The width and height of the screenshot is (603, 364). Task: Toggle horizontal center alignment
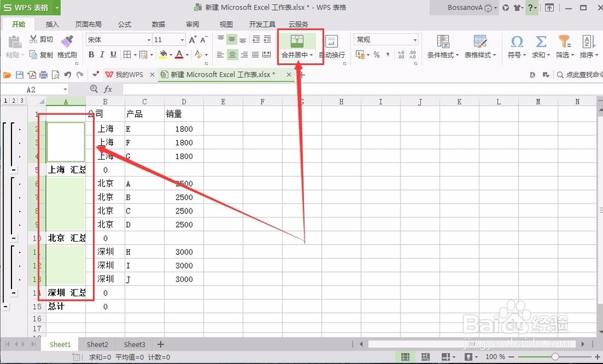[x=232, y=55]
